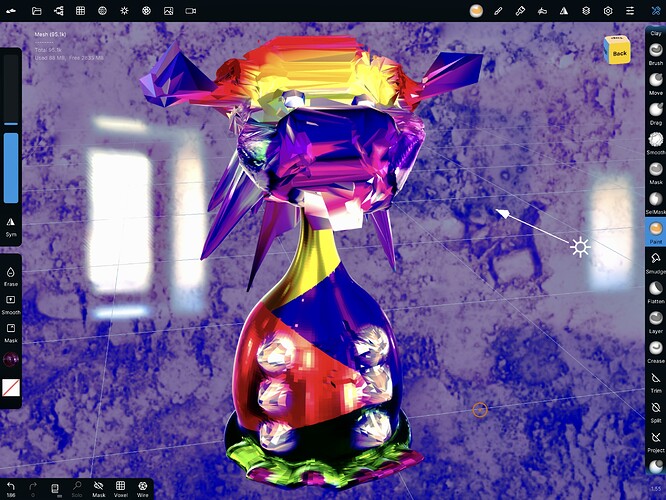Open the Background globe menu
Screen dimensions: 666x500
coord(102,11)
